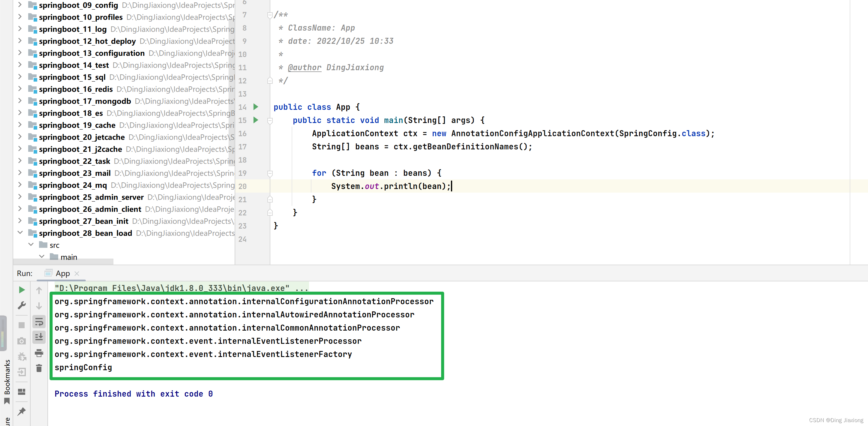Select springboot_12_hot_deploy module

pyautogui.click(x=87, y=41)
